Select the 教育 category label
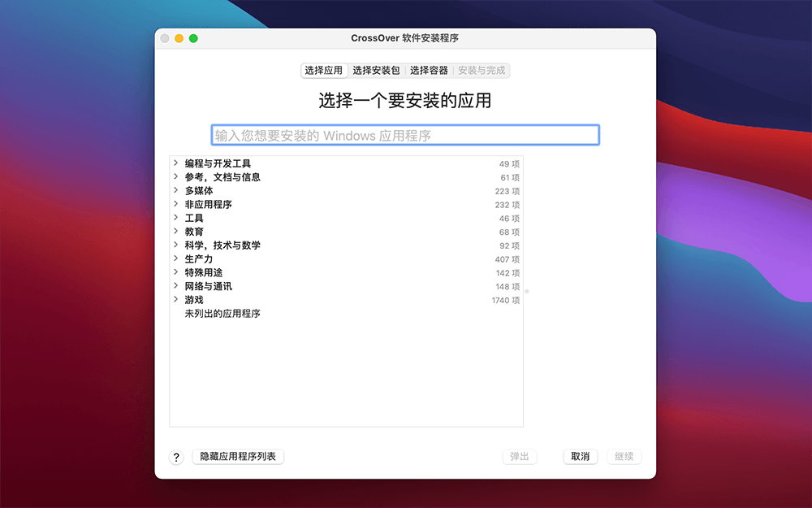Image resolution: width=812 pixels, height=508 pixels. pyautogui.click(x=194, y=231)
